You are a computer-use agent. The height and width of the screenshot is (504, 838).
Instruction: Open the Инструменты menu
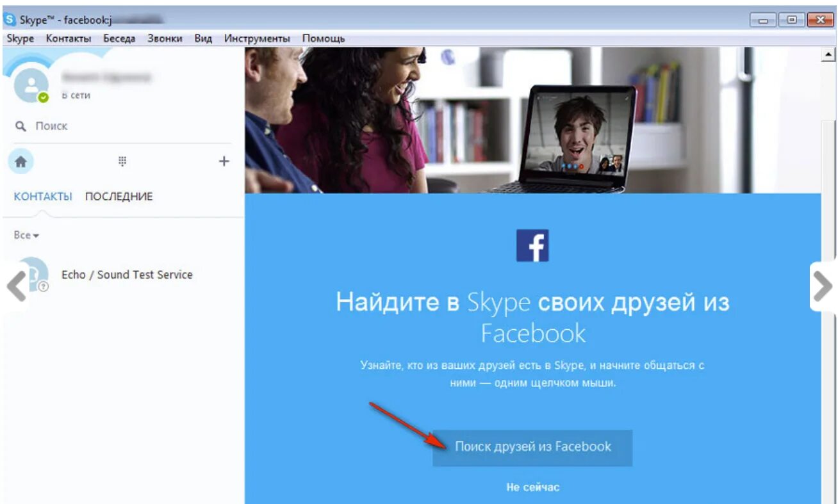pyautogui.click(x=257, y=38)
